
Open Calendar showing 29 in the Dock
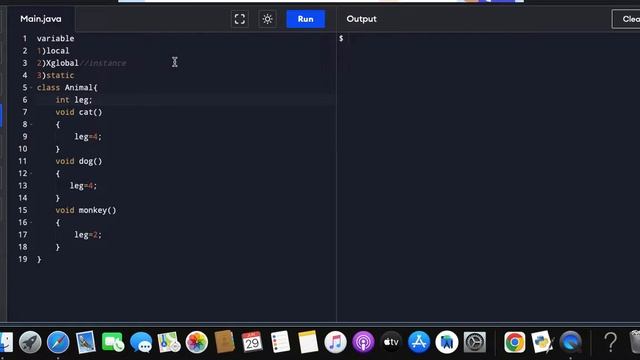click(252, 342)
